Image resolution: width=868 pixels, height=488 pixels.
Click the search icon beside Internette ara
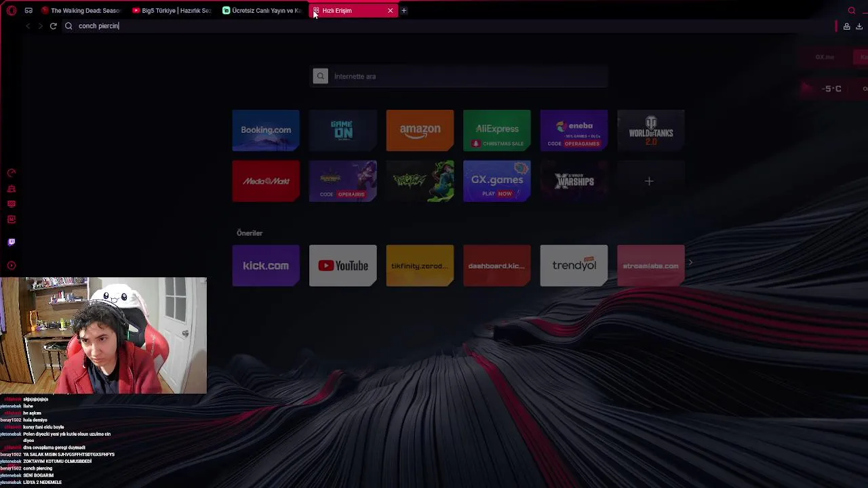[321, 76]
